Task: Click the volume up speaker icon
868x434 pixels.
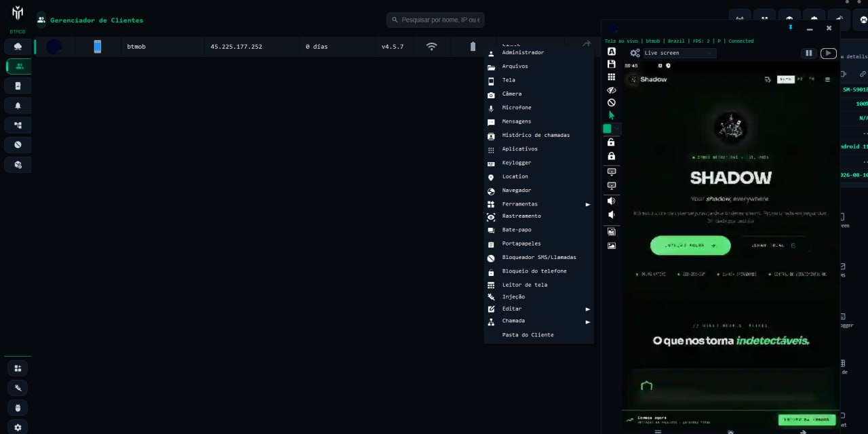Action: click(611, 201)
